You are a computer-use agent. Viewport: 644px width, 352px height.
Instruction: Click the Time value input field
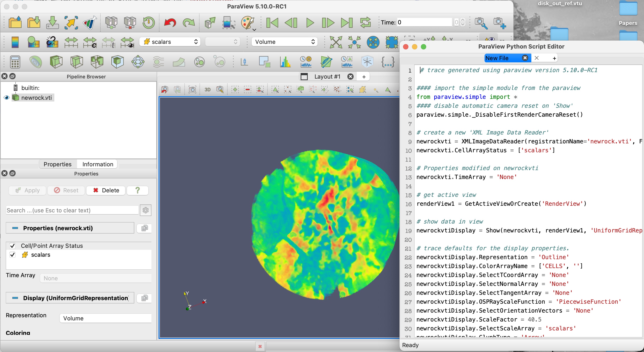coord(424,22)
